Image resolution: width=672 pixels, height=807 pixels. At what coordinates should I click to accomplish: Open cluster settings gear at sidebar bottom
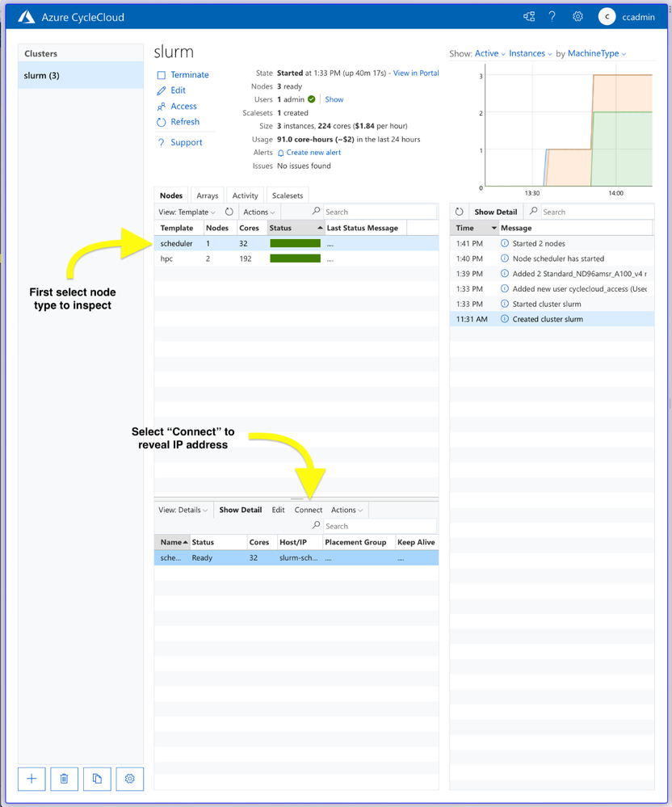pyautogui.click(x=130, y=779)
